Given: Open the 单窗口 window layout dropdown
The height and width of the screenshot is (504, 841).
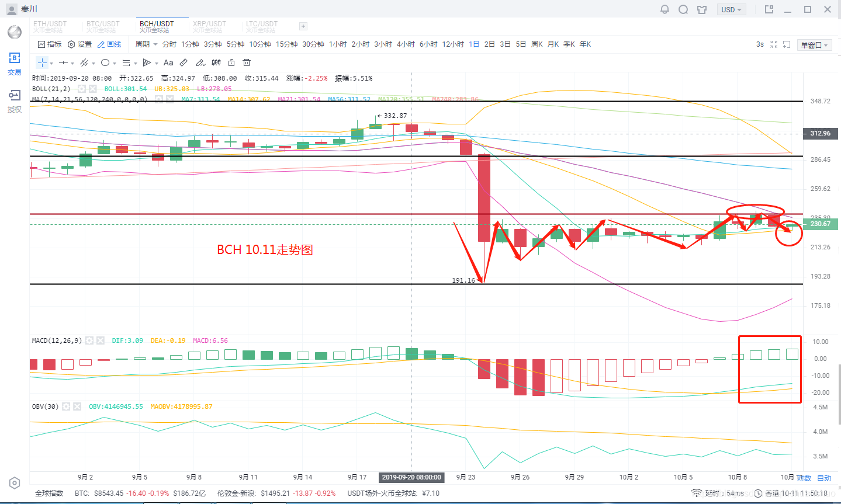Looking at the screenshot, I should (x=814, y=45).
